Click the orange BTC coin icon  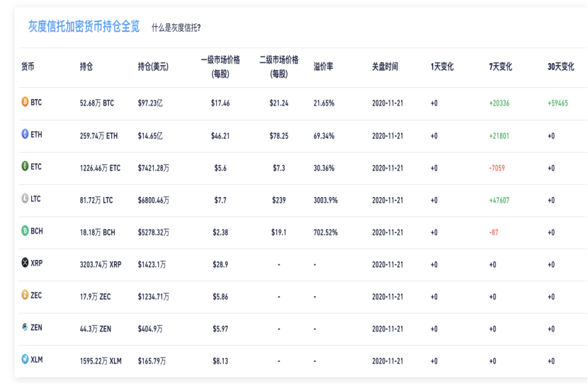tap(25, 101)
